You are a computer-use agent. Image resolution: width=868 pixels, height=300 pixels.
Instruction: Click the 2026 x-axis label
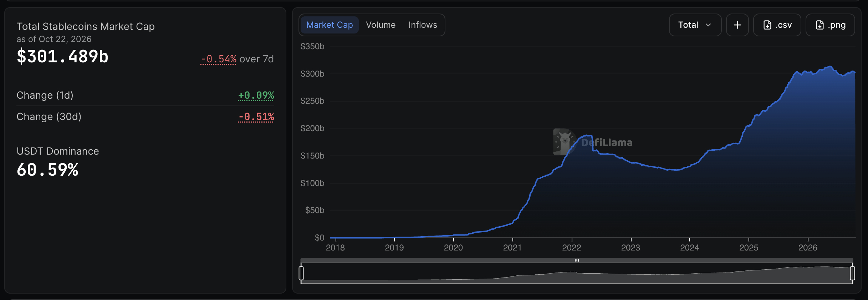point(808,248)
